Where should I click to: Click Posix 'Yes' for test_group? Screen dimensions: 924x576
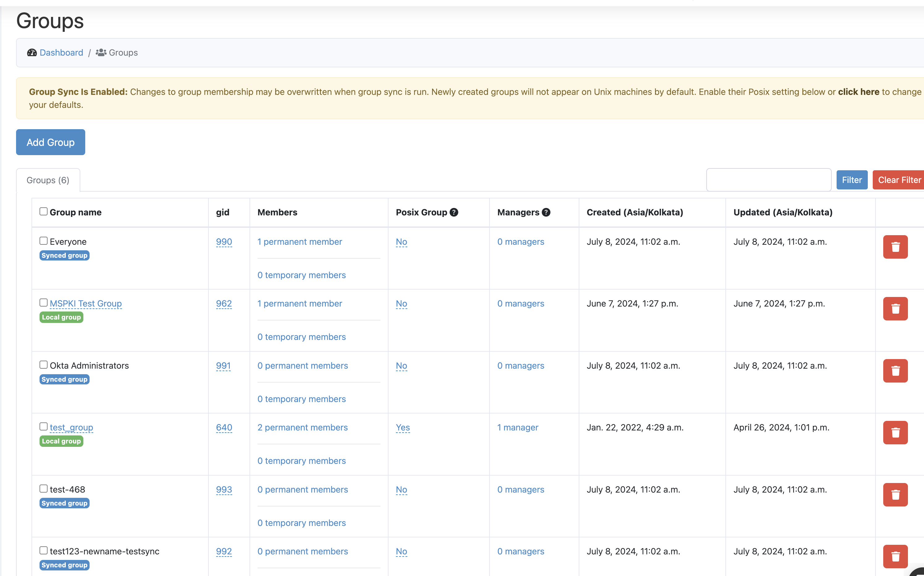[x=403, y=427]
